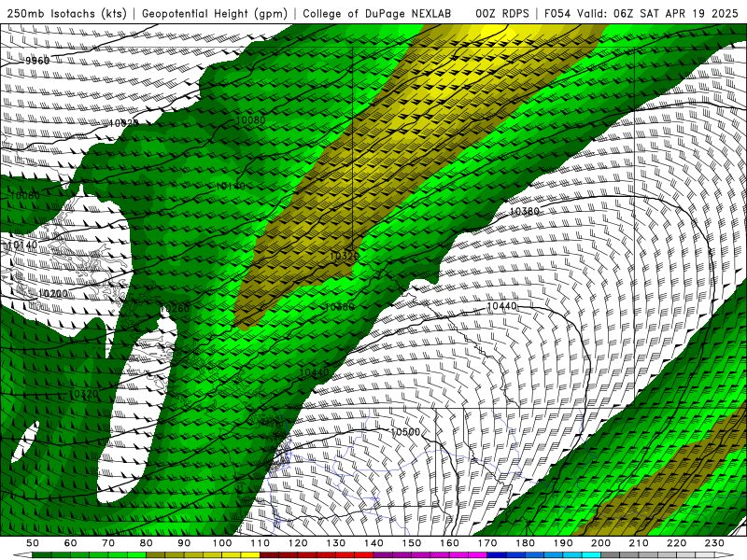Click the 100 kt legend value
747x560 pixels.
pyautogui.click(x=222, y=543)
